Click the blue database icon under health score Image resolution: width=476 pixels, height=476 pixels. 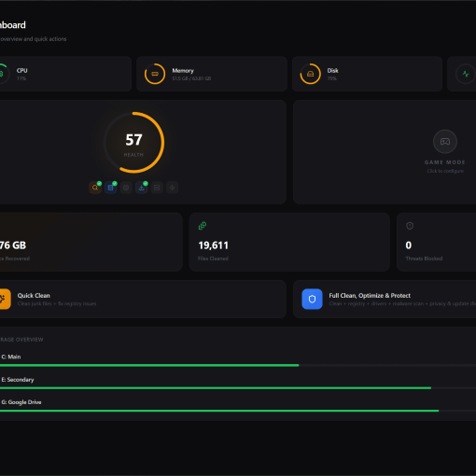(x=110, y=188)
